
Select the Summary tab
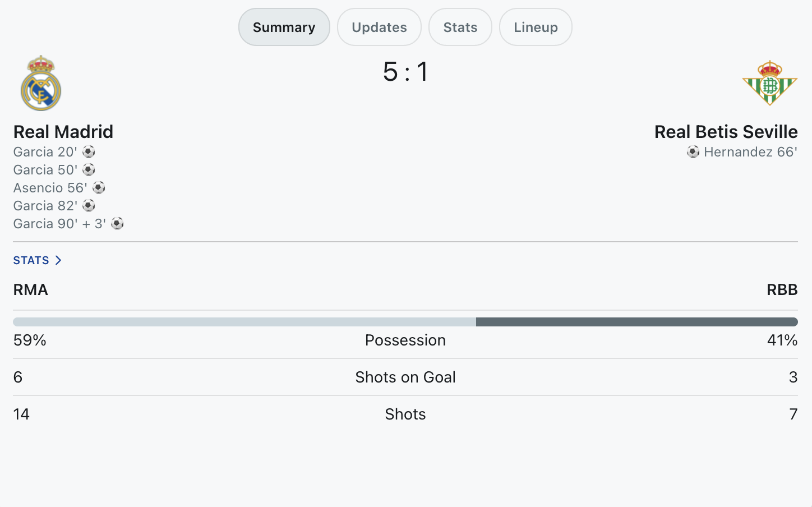point(284,27)
